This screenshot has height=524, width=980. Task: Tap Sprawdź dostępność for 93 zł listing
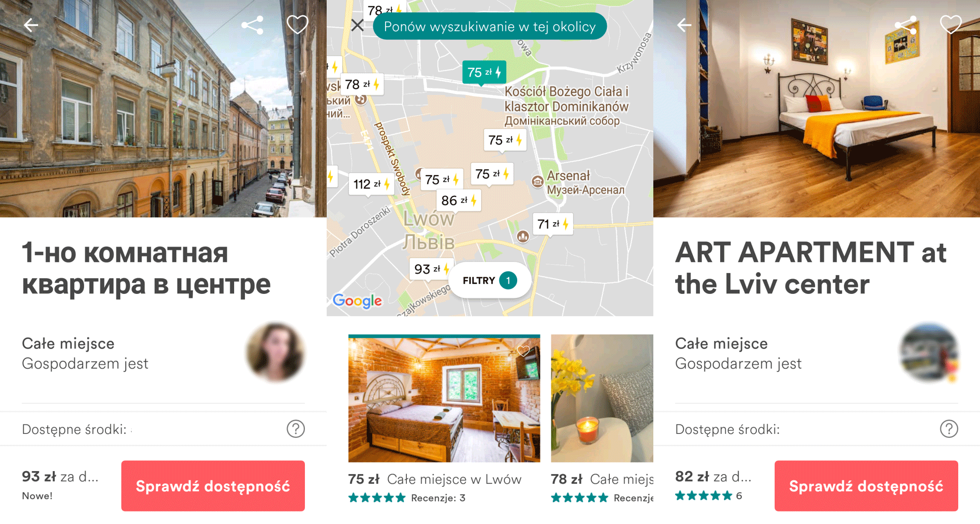click(213, 486)
